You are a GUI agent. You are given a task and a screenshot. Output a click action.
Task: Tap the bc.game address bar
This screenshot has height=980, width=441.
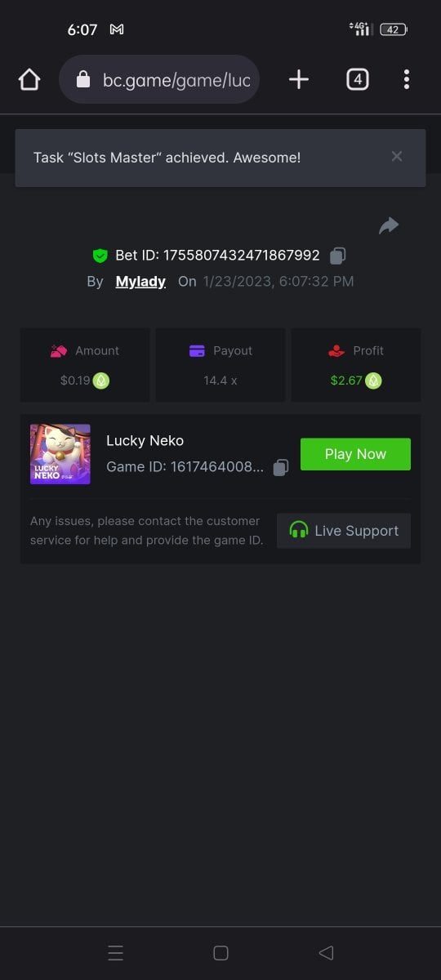click(x=159, y=79)
